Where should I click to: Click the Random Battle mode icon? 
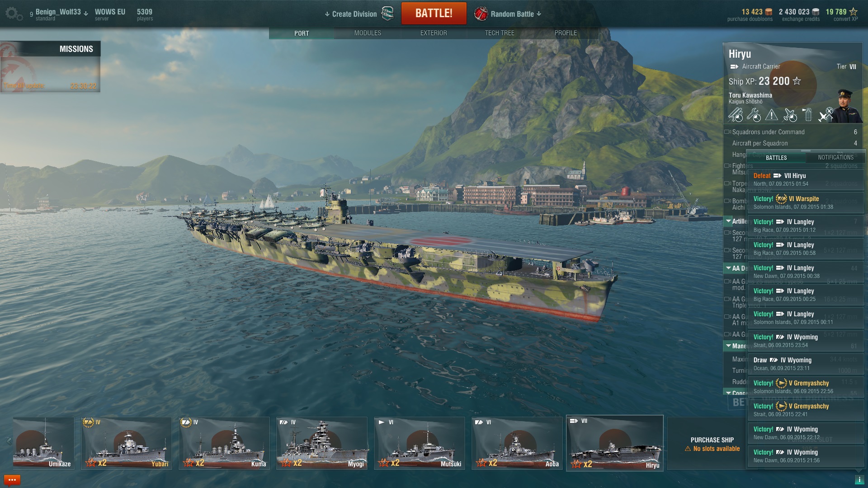[x=481, y=14]
